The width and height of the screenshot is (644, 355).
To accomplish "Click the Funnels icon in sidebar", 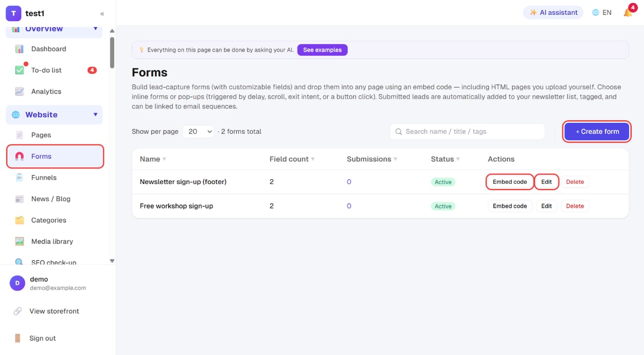I will [19, 178].
